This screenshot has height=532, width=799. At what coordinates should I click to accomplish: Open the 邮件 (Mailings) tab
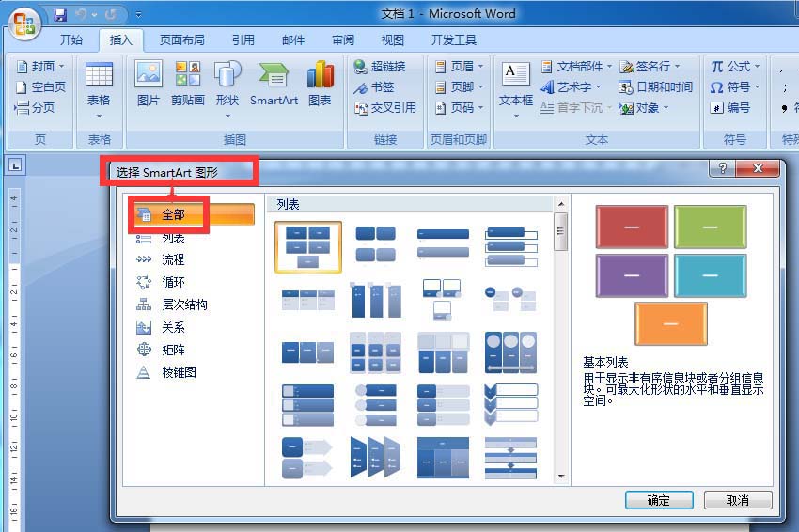(293, 39)
